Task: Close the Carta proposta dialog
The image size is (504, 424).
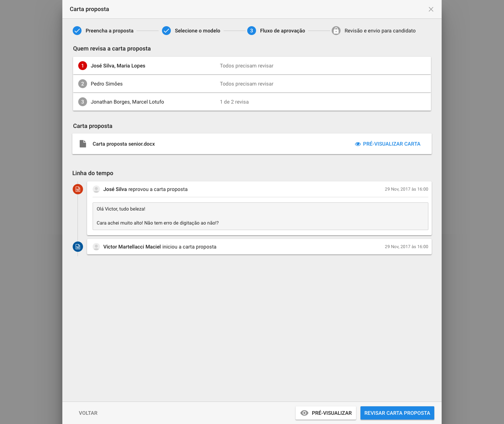Action: [x=431, y=9]
